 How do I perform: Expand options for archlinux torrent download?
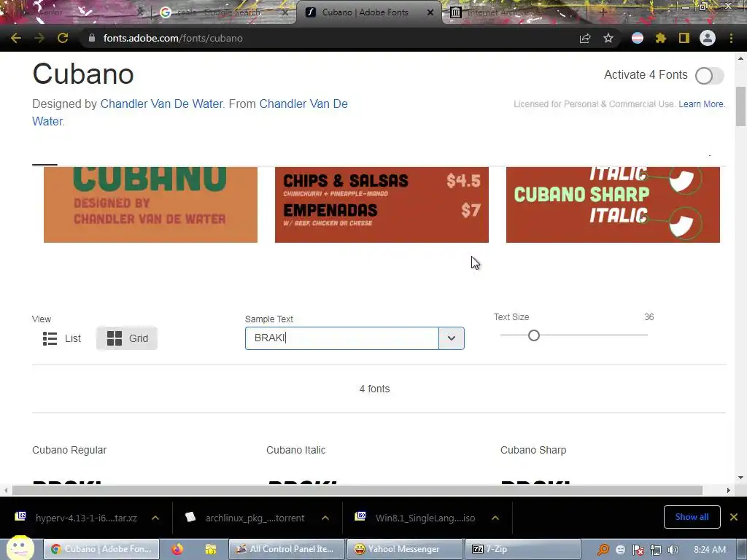(x=325, y=518)
